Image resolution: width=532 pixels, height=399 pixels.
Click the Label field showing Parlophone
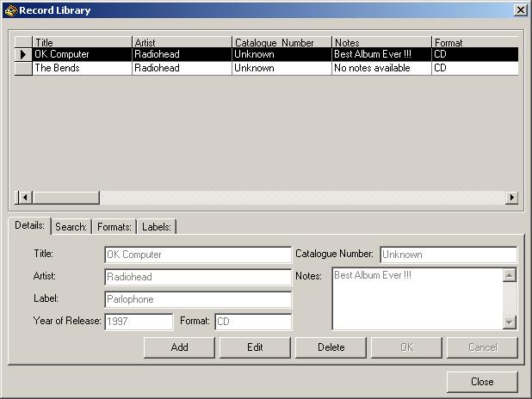[197, 299]
